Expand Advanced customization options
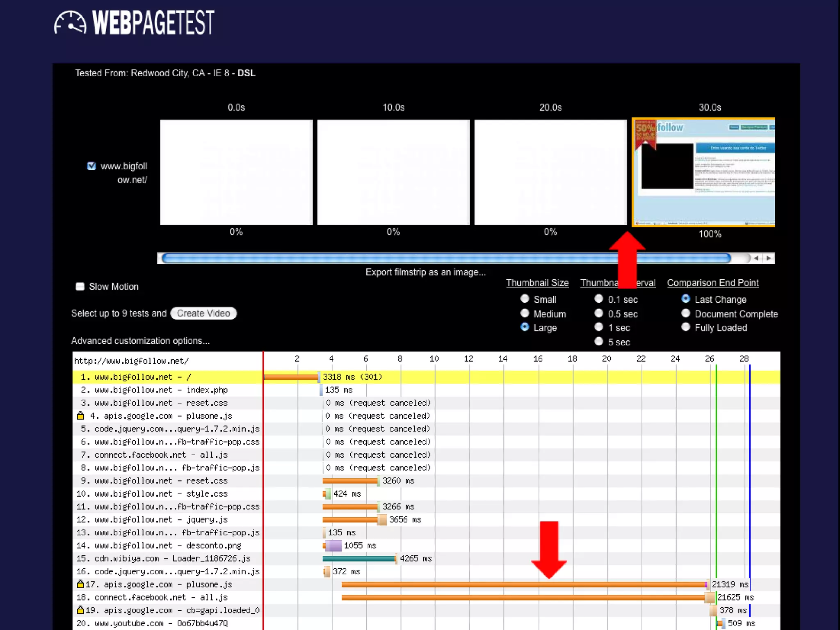This screenshot has width=840, height=630. coord(140,341)
